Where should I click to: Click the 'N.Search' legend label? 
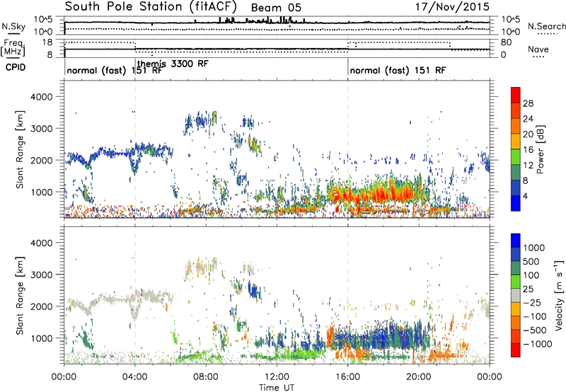click(x=546, y=26)
